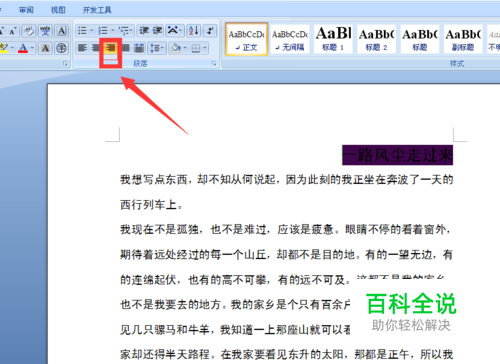The image size is (500, 364).
Task: Open the highlight color dropdown arrow
Action: (x=12, y=48)
